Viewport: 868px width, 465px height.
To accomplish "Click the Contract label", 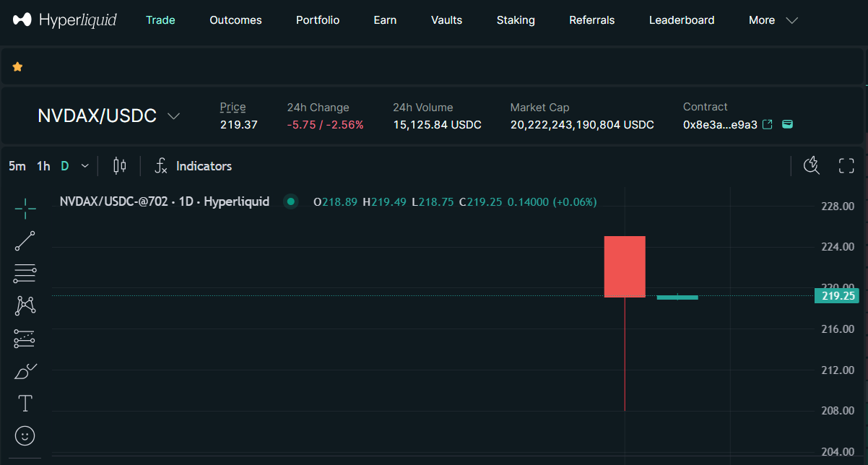I will 706,107.
